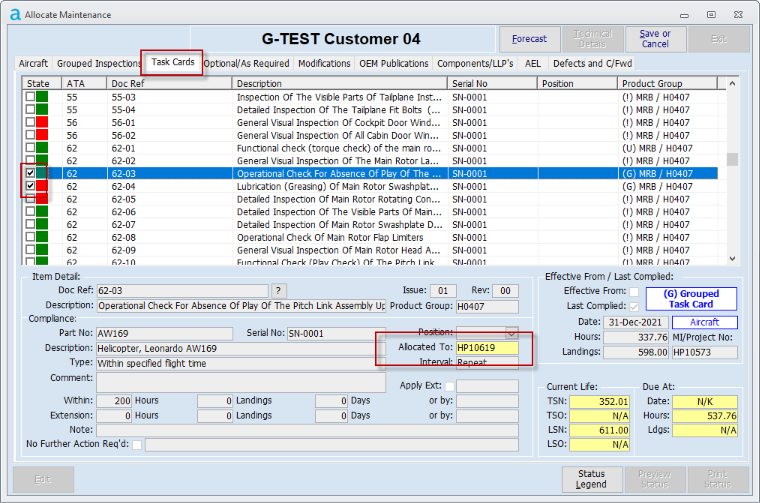Select the Task Cards tab
This screenshot has width=760, height=503.
pos(173,62)
